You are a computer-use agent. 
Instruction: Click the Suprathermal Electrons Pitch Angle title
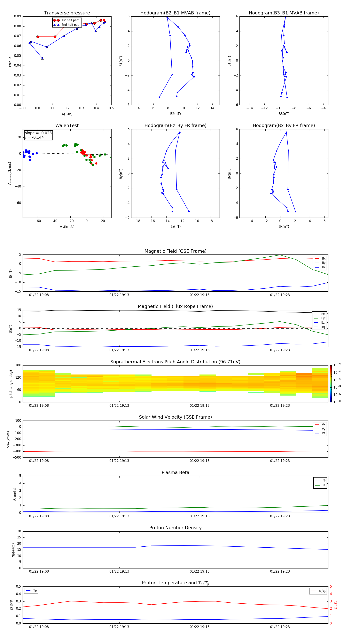click(x=175, y=362)
